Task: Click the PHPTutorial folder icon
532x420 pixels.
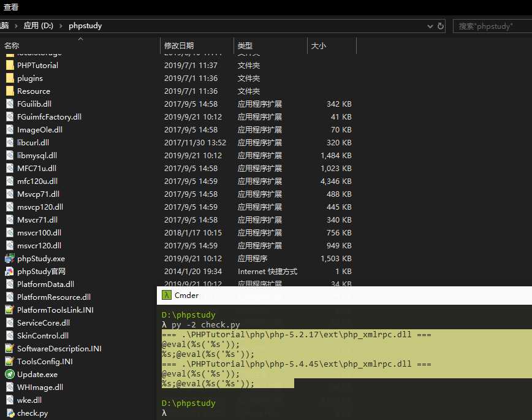Action: tap(10, 65)
